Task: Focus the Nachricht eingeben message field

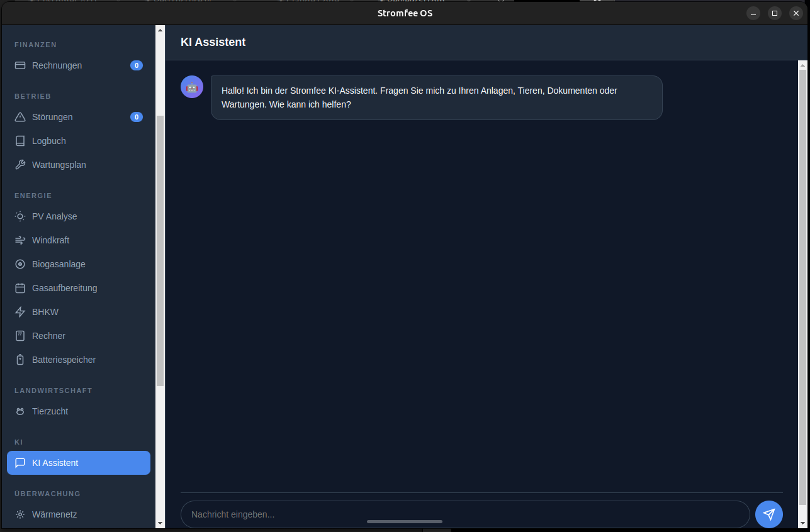Action: pyautogui.click(x=464, y=514)
